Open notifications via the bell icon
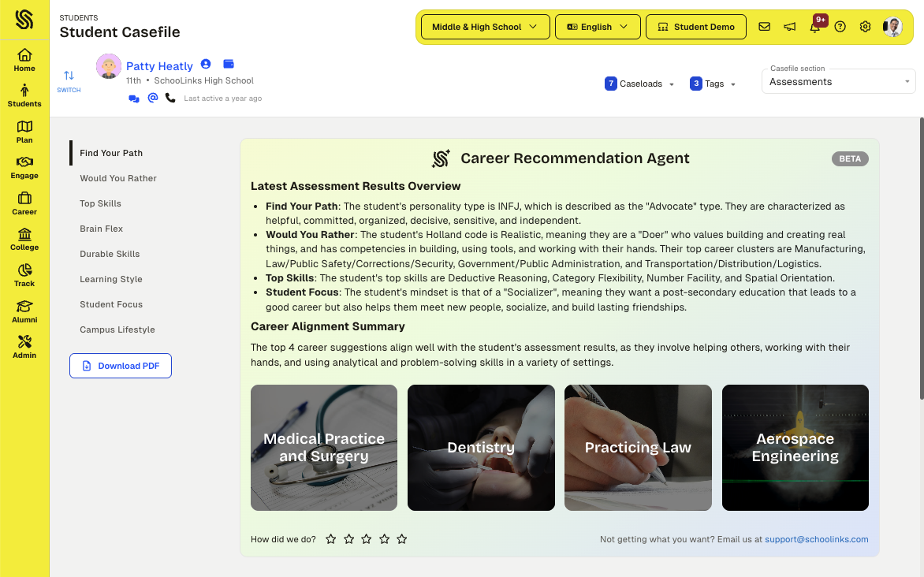This screenshot has height=577, width=924. tap(814, 26)
